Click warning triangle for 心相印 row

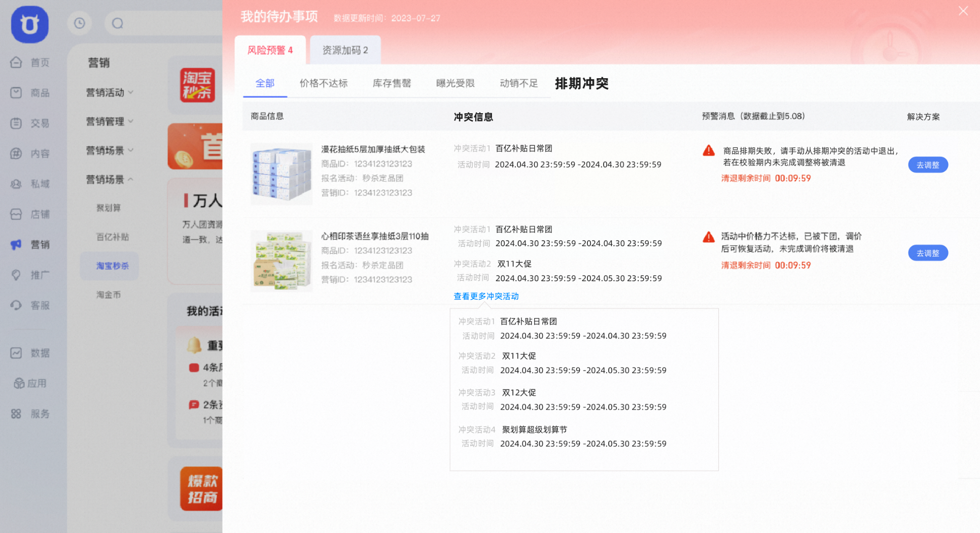[x=709, y=237]
